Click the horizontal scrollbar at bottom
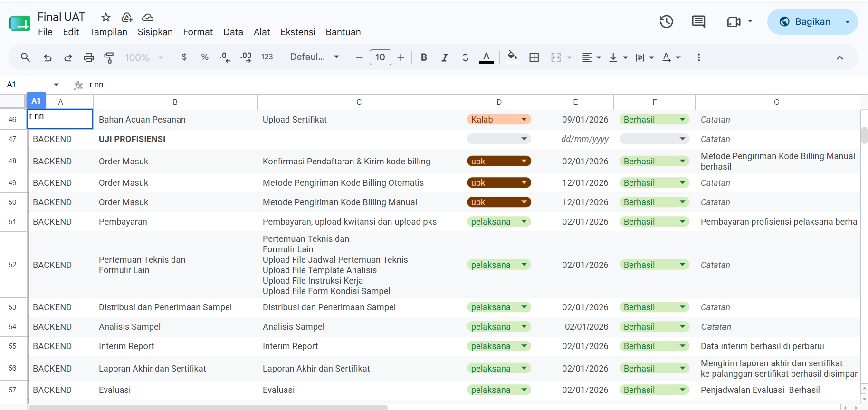The height and width of the screenshot is (410, 868). pos(208,407)
